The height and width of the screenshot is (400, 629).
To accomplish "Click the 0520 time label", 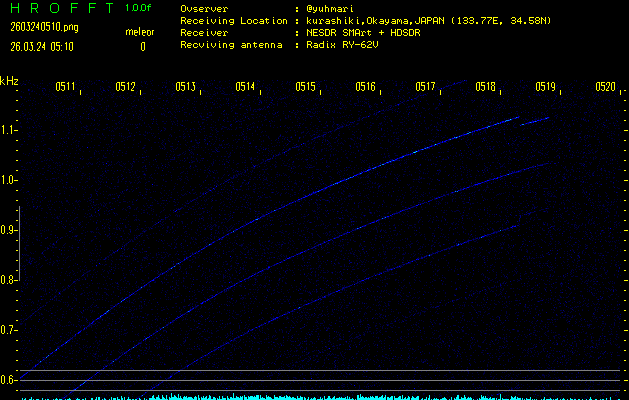I will point(605,88).
